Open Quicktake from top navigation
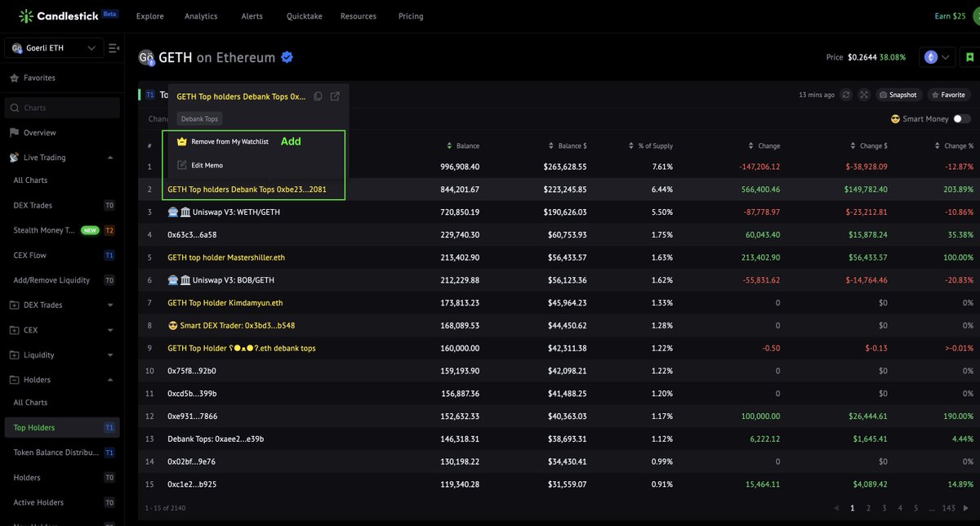Image resolution: width=980 pixels, height=526 pixels. point(303,16)
